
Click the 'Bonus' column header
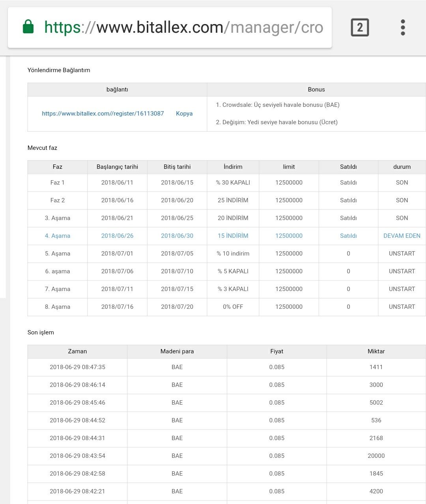316,90
